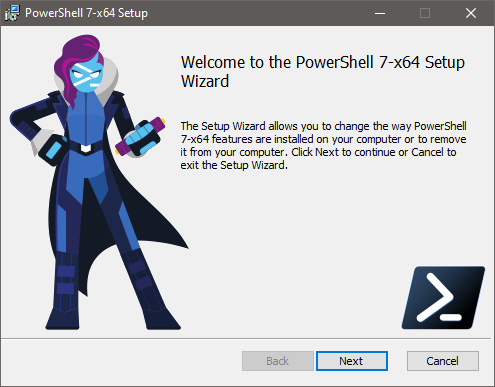Close the PowerShell 7-x64 Setup window
The height and width of the screenshot is (387, 495).
click(x=471, y=13)
